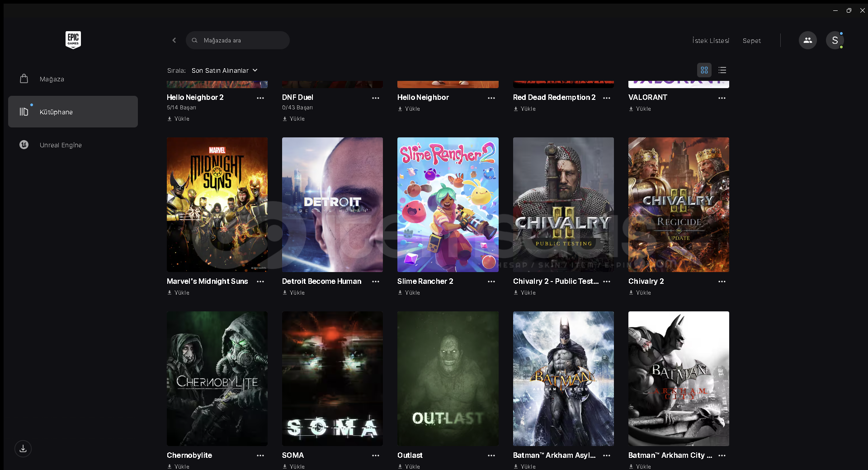Install Hello Neighbor 2 via Yükle
Image resolution: width=868 pixels, height=470 pixels.
(x=178, y=119)
